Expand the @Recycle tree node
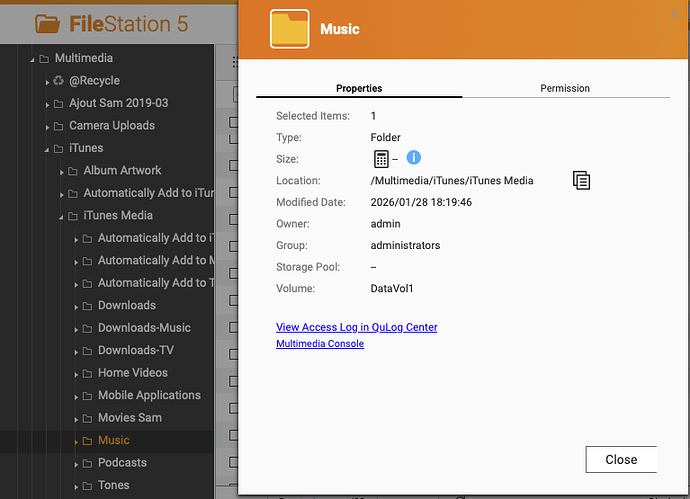The image size is (690, 499). 47,82
